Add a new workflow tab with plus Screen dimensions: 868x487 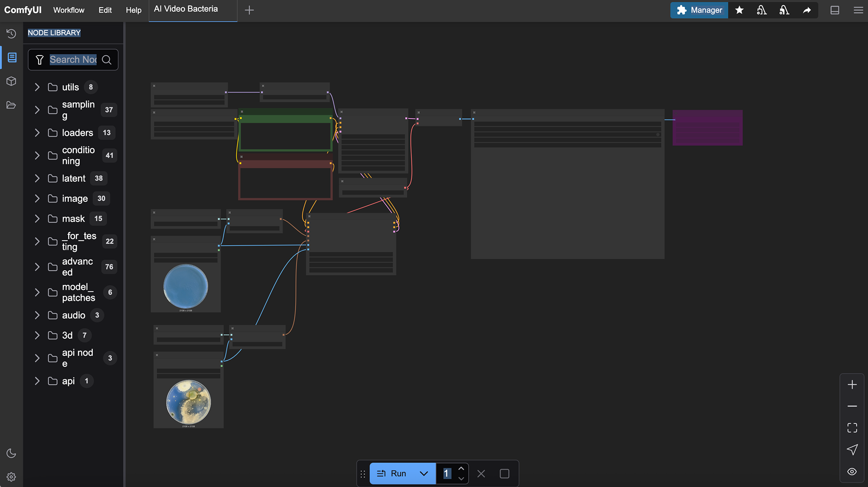point(249,10)
